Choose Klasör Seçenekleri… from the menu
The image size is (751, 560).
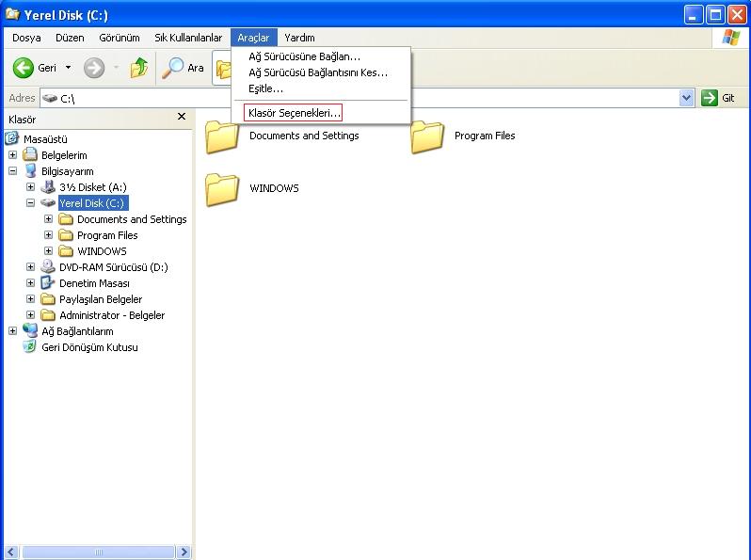[x=320, y=113]
